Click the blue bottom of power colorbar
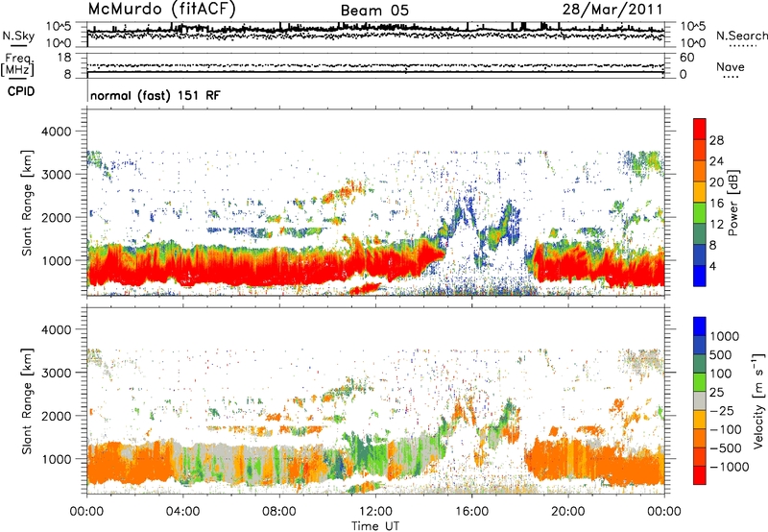The width and height of the screenshot is (768, 532). pos(700,276)
